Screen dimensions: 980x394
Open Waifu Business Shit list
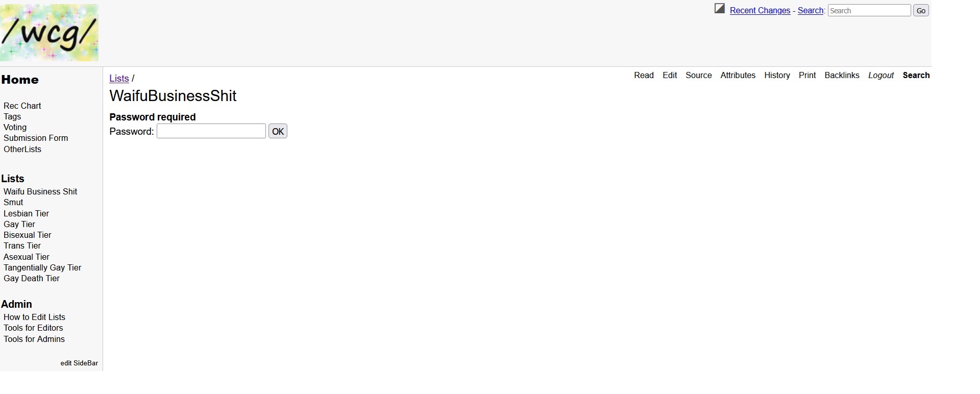click(40, 192)
